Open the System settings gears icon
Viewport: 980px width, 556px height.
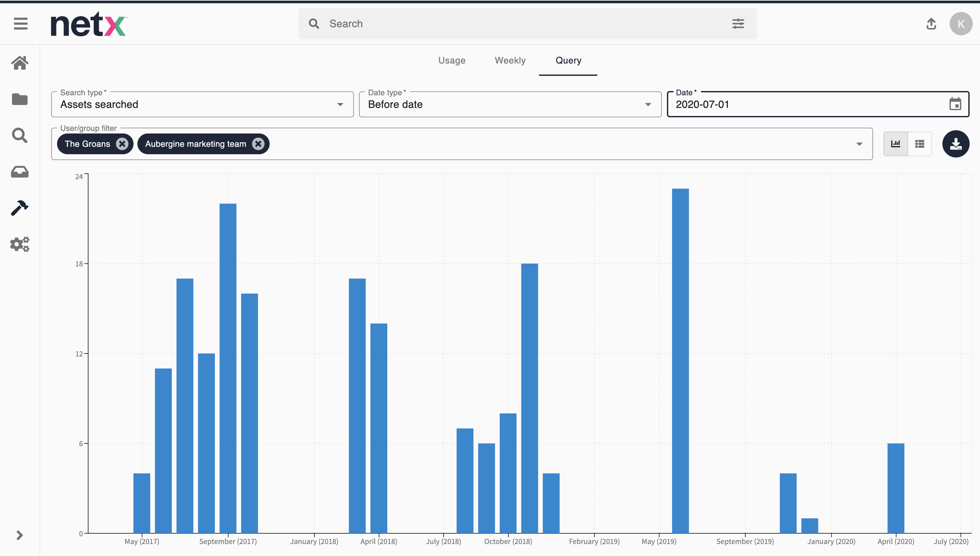[x=20, y=244]
